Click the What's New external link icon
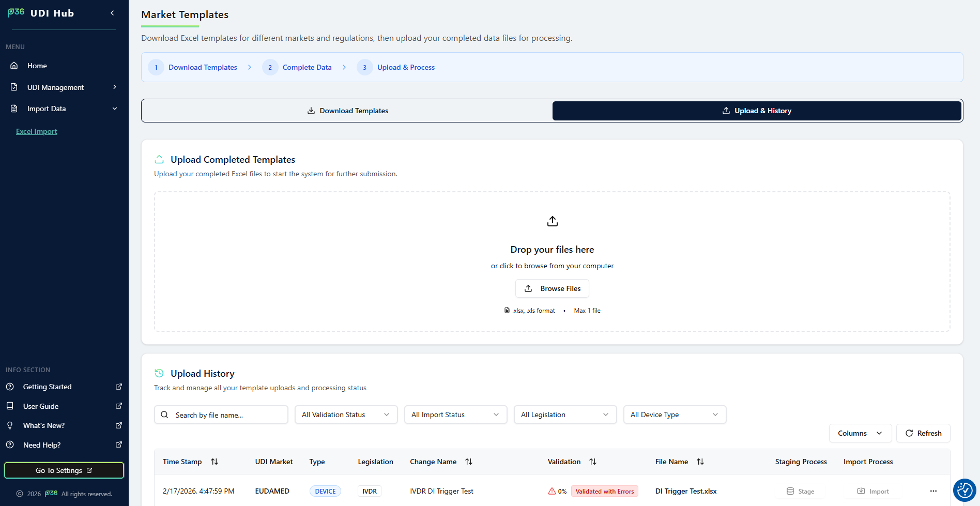 119,425
